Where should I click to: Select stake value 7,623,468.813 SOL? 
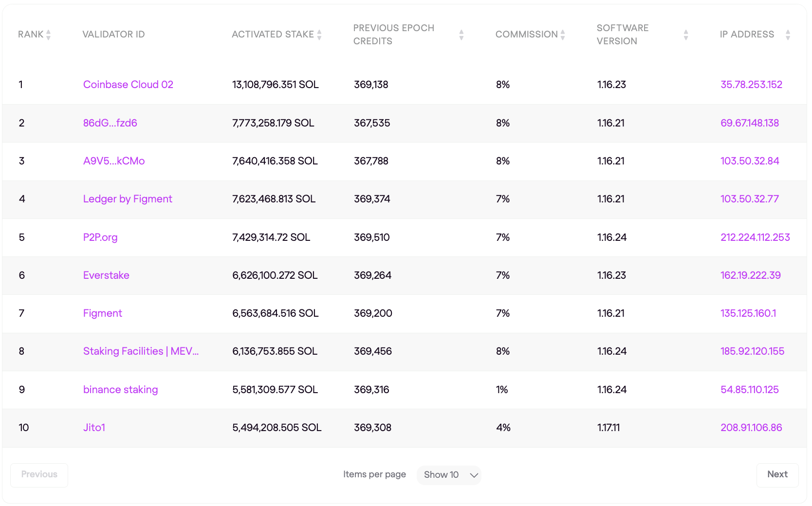pos(274,199)
